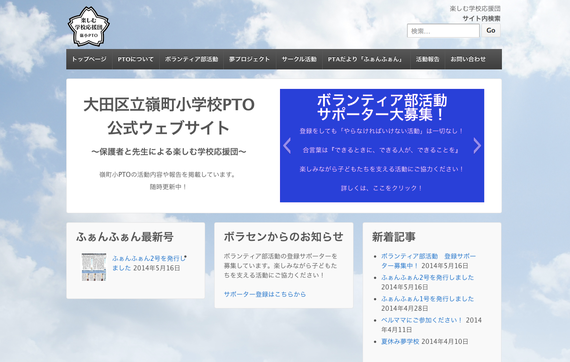Select ボランティア部活動 in navigation bar

[x=191, y=59]
